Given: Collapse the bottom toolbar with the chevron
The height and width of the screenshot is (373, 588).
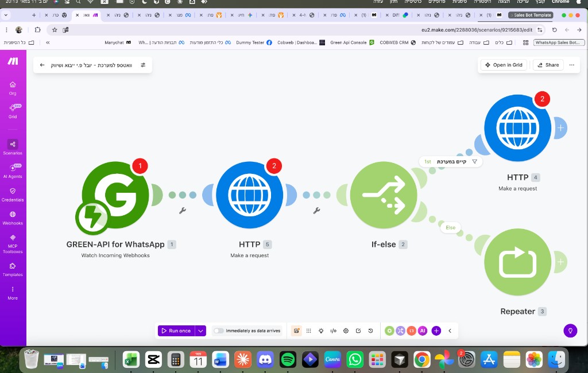Looking at the screenshot, I should [x=450, y=331].
